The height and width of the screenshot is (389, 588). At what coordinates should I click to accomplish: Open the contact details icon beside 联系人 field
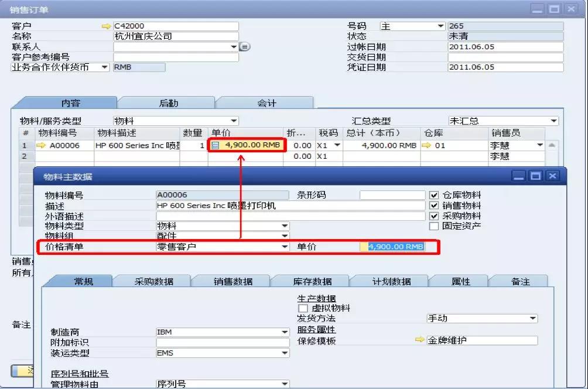pos(245,46)
